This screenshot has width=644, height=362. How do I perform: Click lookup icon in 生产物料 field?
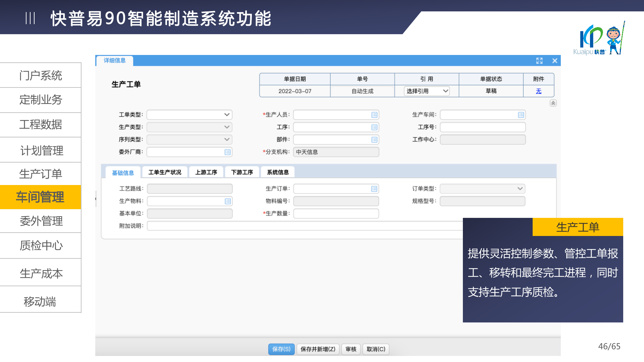pyautogui.click(x=227, y=201)
